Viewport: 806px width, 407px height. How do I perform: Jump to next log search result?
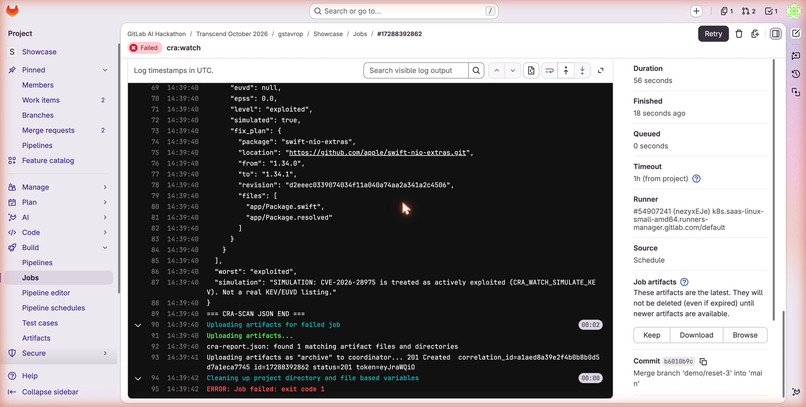[512, 70]
